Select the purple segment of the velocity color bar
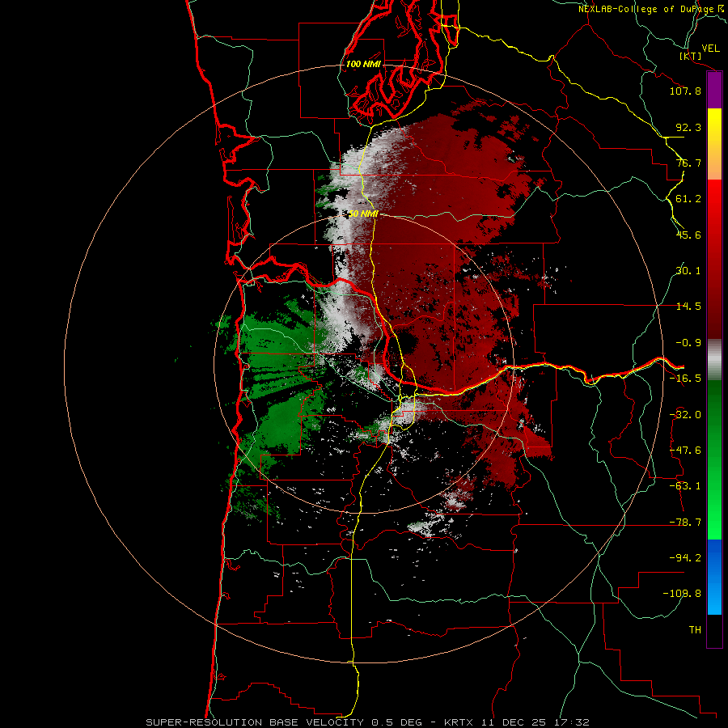Screen dimensions: 728x728 pos(714,91)
